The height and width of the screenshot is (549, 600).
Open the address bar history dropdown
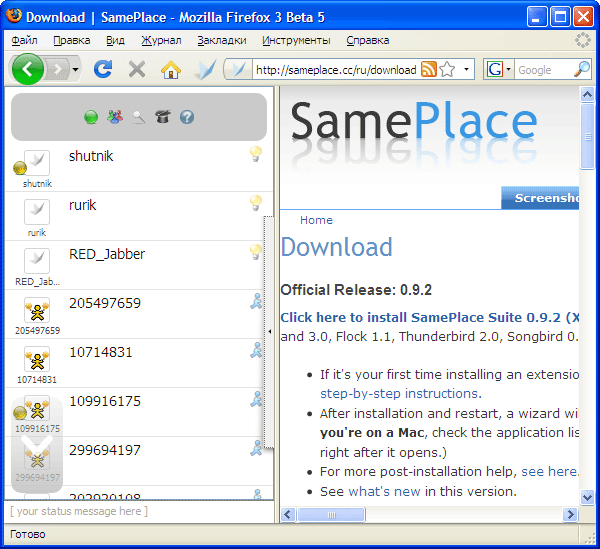point(466,69)
